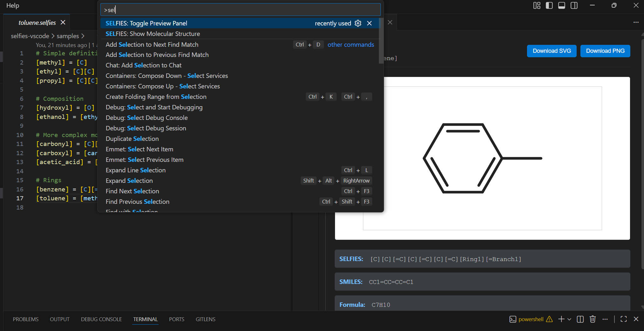Switch to PORTS panel tab
This screenshot has height=331, width=644.
pos(176,319)
